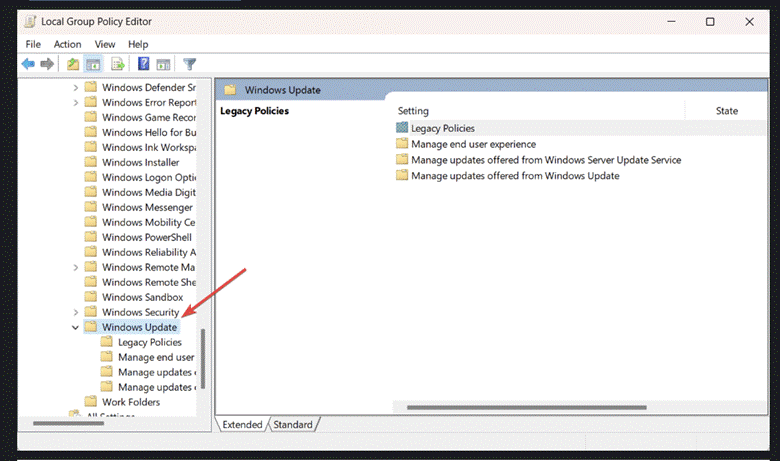Select Windows Media Digital Rights tree item
The height and width of the screenshot is (461, 780).
149,192
